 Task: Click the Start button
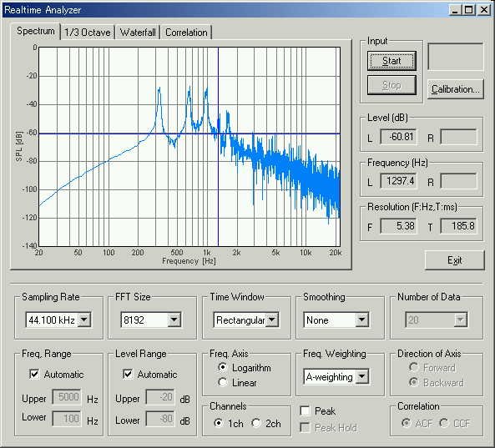(391, 61)
